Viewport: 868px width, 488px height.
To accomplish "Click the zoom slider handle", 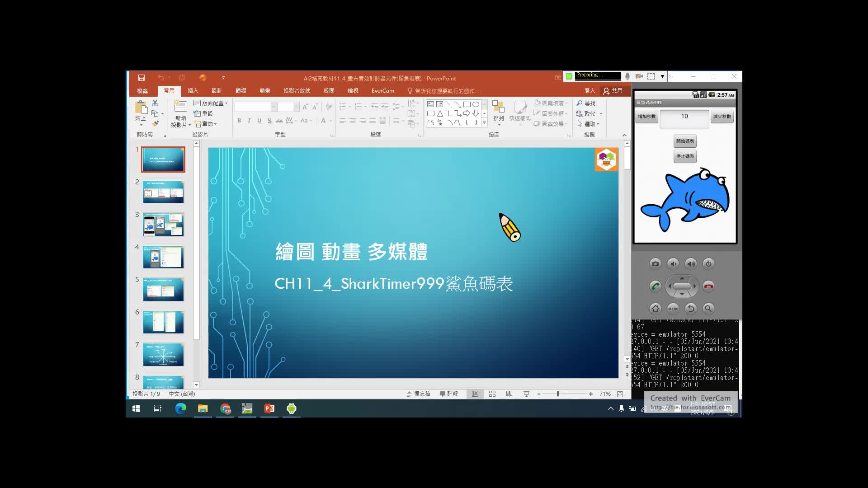I will pyautogui.click(x=558, y=394).
